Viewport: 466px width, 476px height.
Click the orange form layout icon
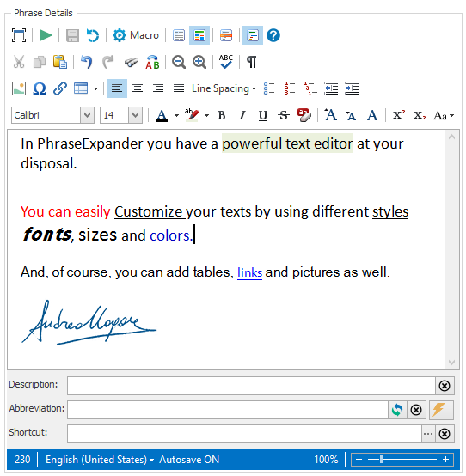[226, 35]
